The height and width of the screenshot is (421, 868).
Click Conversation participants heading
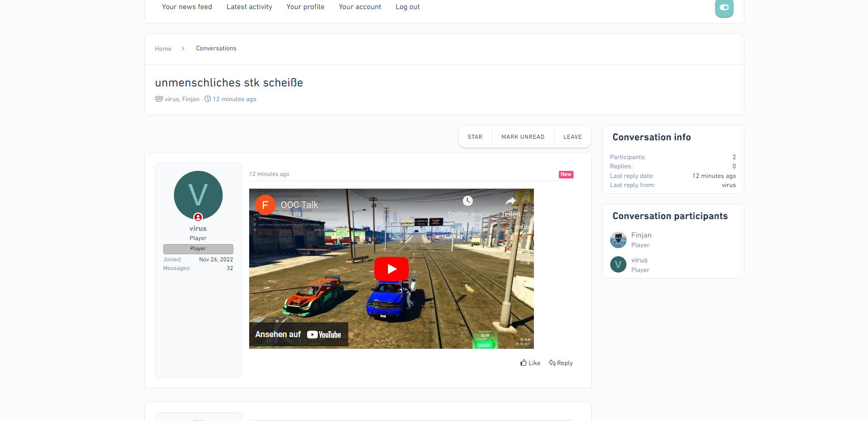[670, 216]
